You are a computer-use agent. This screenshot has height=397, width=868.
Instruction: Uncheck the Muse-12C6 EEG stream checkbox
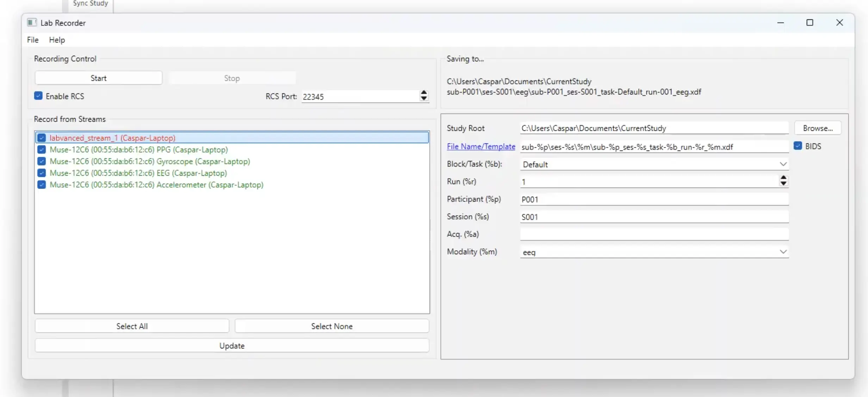[42, 173]
